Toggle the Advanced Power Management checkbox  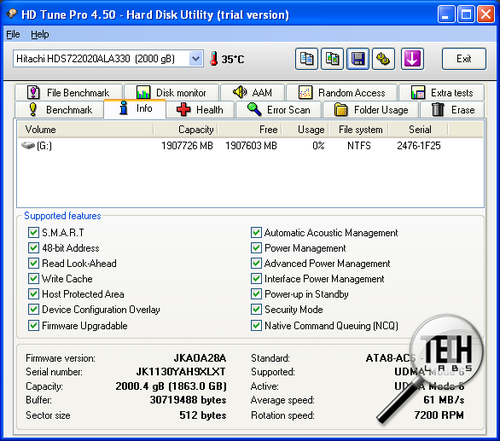click(x=256, y=263)
